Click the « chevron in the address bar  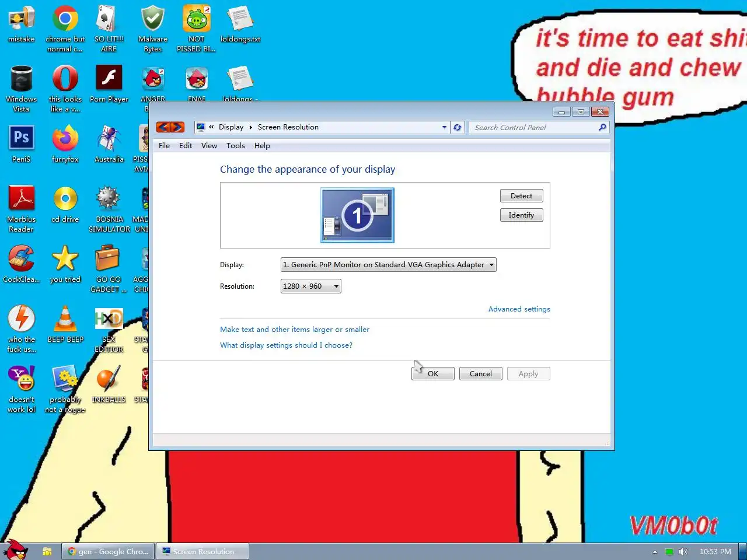(211, 127)
